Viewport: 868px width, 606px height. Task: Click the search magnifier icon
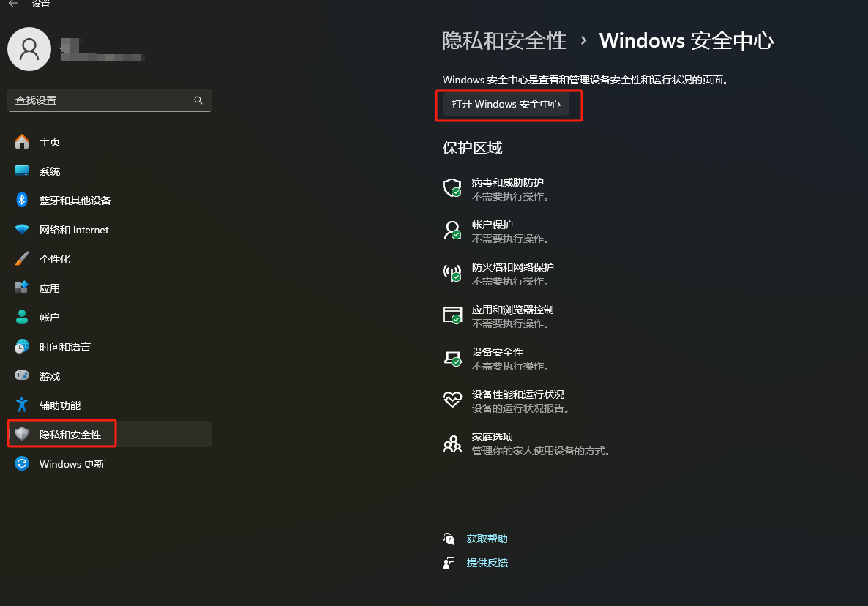click(198, 100)
